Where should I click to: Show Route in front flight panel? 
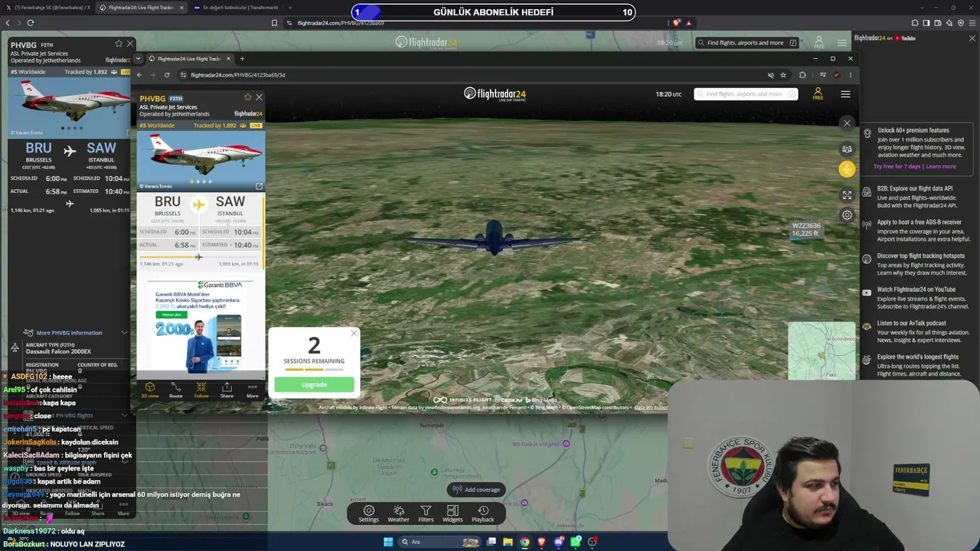tap(175, 390)
